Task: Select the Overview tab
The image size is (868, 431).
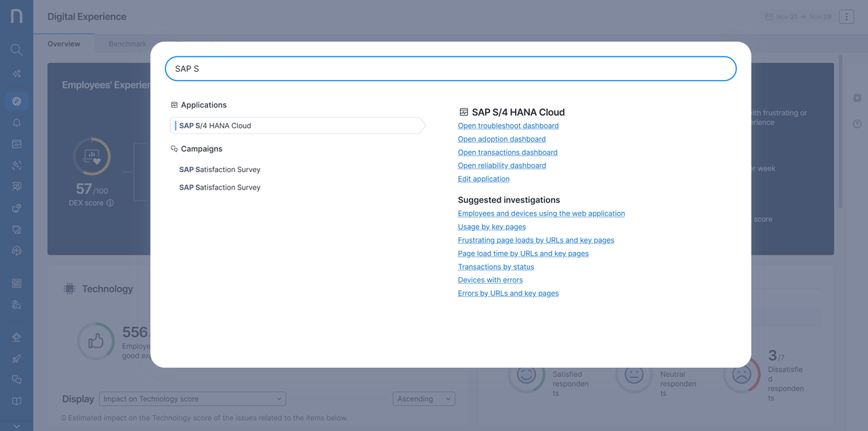Action: (64, 44)
